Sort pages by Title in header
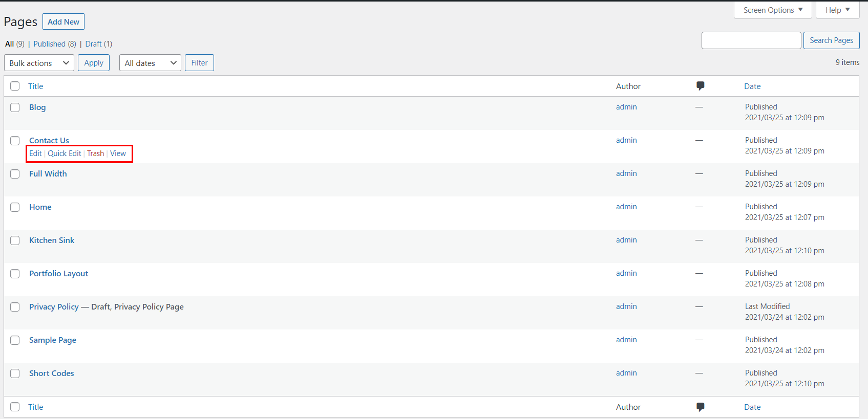 pyautogui.click(x=36, y=86)
